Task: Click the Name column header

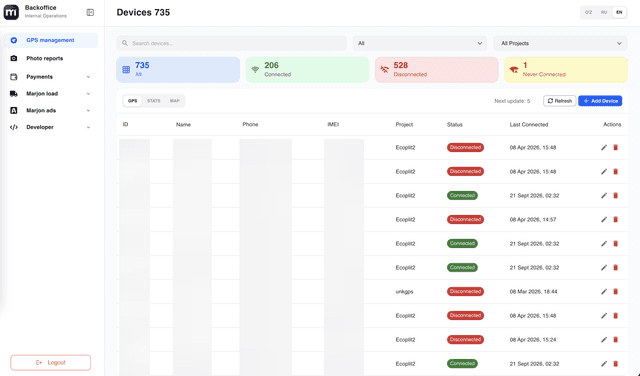Action: (183, 125)
